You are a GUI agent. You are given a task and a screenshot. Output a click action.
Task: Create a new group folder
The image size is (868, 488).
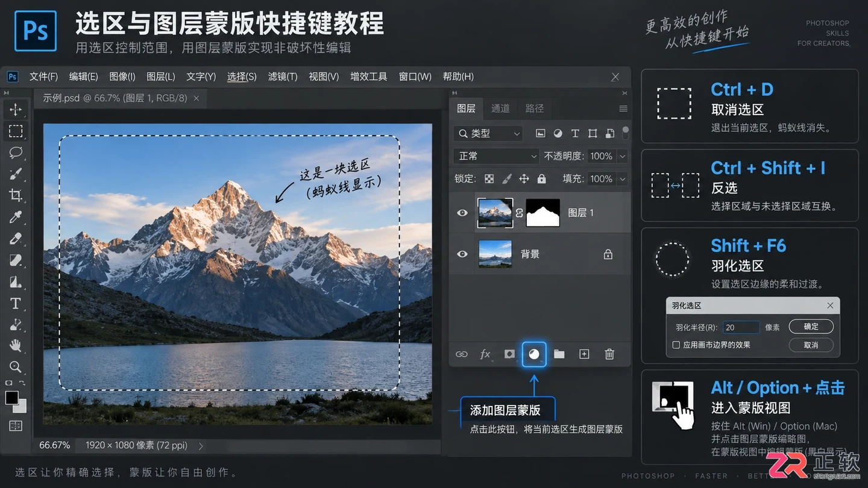click(x=559, y=354)
